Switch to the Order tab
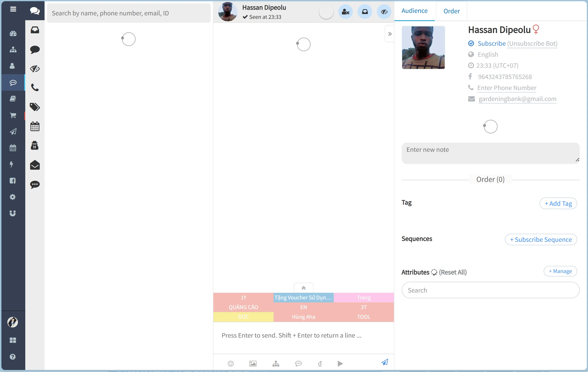The height and width of the screenshot is (372, 588). click(x=451, y=11)
